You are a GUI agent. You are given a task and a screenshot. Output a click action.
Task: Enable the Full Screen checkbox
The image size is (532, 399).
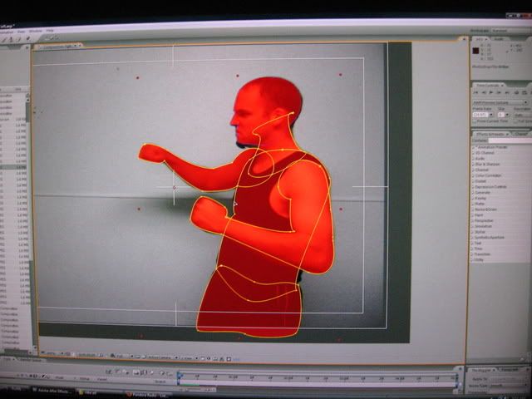[x=515, y=121]
